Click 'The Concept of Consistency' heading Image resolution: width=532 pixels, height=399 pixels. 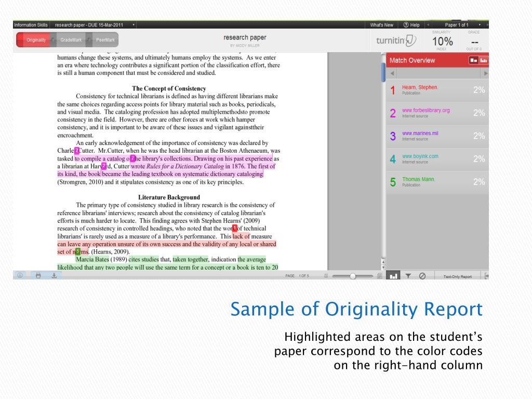tap(169, 88)
